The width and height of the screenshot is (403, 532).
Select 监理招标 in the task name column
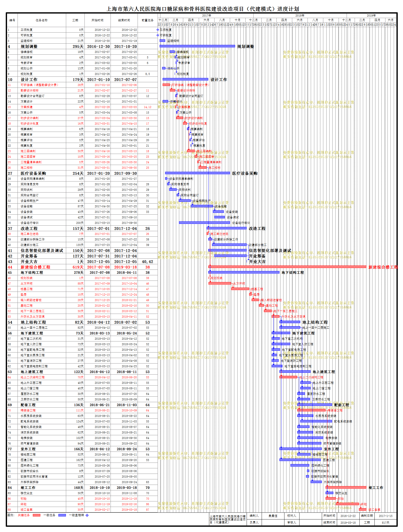(x=27, y=41)
